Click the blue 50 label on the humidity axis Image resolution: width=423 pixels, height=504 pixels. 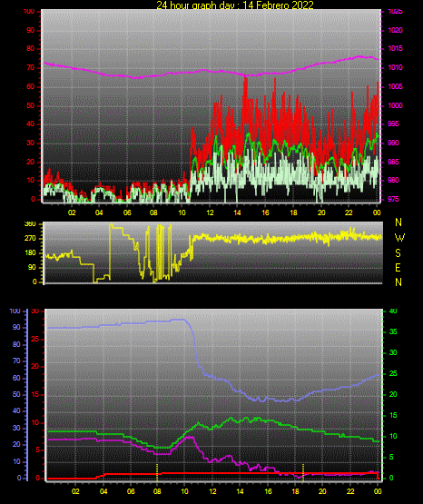[16, 394]
